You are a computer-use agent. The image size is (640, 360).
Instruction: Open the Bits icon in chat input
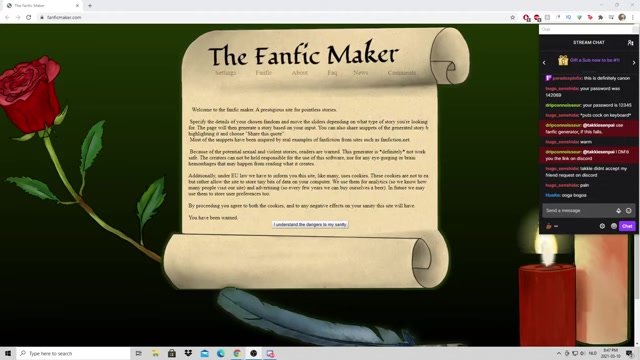tap(618, 211)
